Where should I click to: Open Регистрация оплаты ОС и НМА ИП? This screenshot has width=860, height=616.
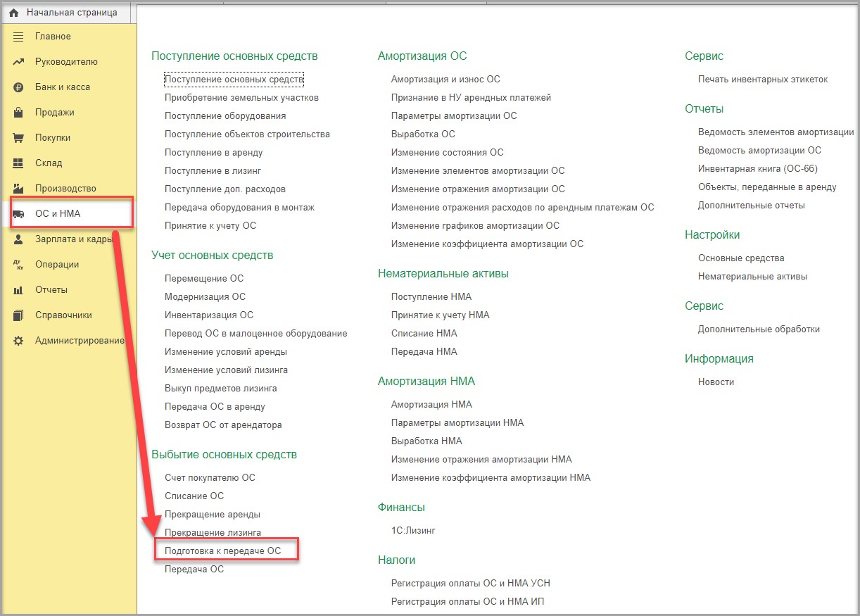[x=467, y=601]
